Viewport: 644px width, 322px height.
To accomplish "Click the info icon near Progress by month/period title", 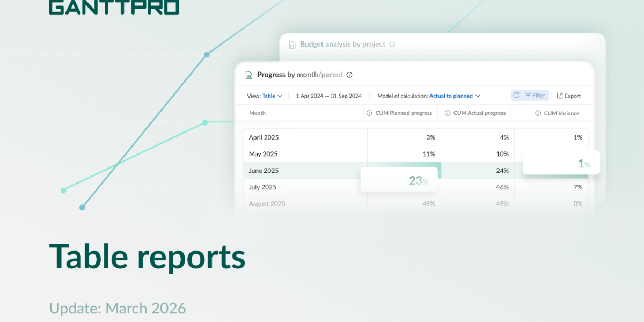I will (349, 75).
